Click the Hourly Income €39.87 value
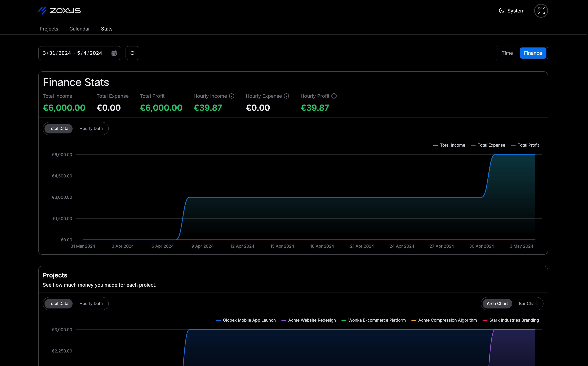Image resolution: width=588 pixels, height=366 pixels. 208,108
